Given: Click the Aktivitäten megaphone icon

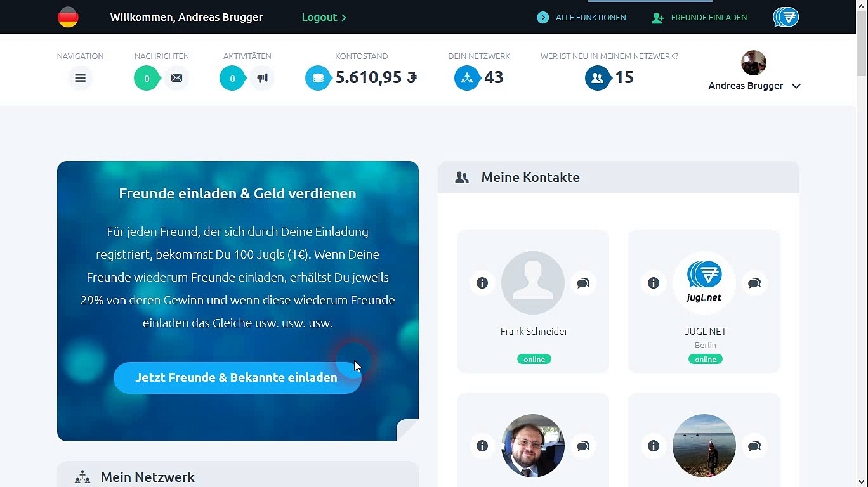Looking at the screenshot, I should 262,78.
